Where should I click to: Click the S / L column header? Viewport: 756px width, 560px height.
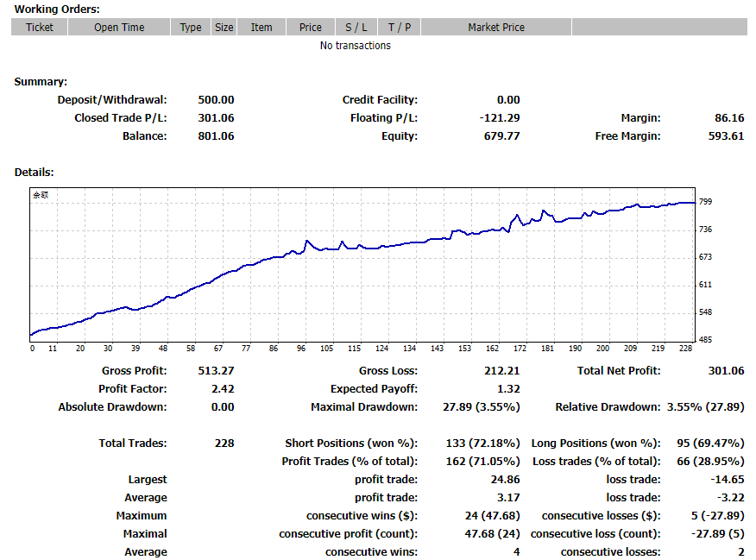click(x=356, y=28)
